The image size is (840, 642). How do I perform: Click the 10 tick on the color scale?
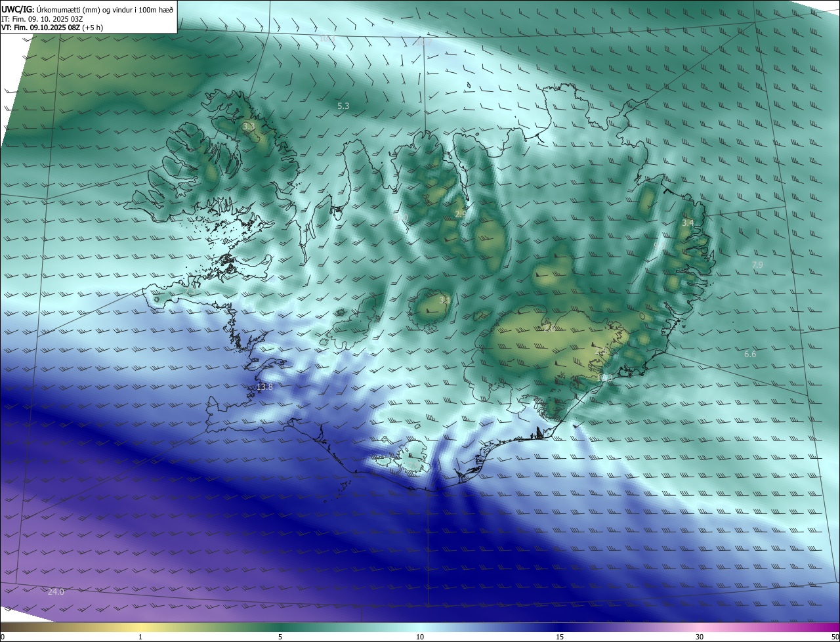(420, 637)
